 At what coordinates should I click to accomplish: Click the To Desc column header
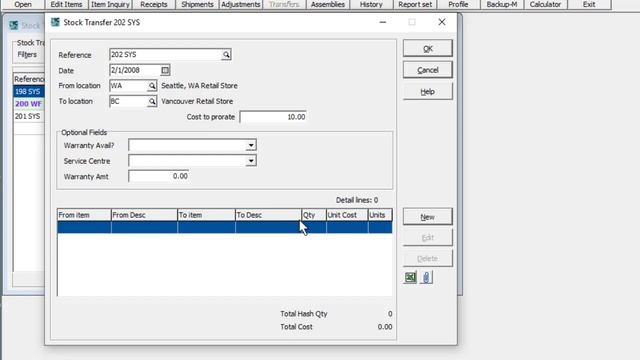tap(268, 215)
